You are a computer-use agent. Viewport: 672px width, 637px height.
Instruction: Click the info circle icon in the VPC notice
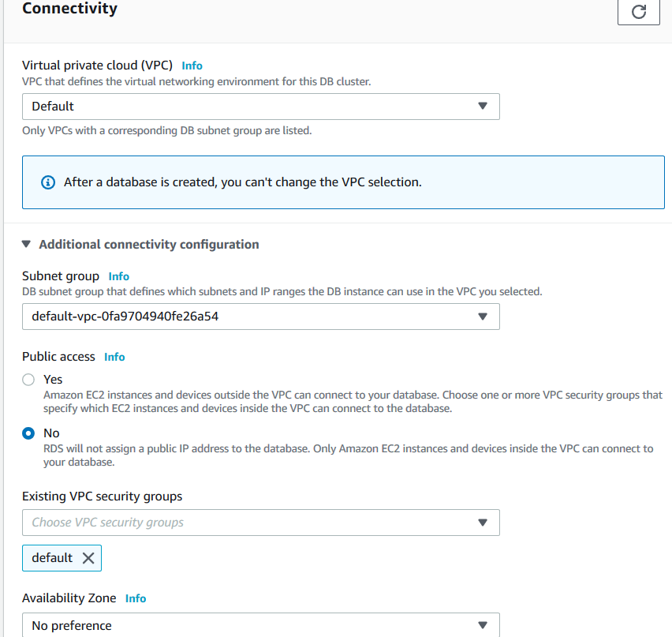[x=48, y=182]
